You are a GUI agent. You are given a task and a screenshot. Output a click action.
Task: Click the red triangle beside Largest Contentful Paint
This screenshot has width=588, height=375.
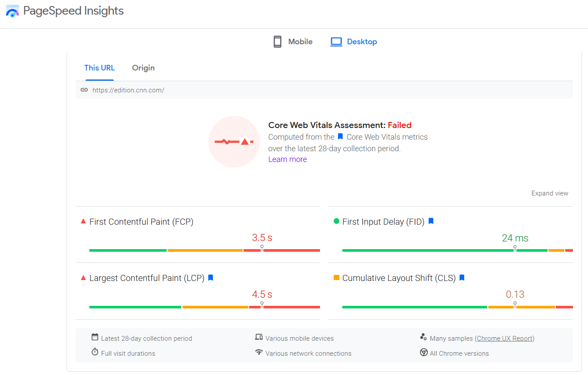pos(83,278)
